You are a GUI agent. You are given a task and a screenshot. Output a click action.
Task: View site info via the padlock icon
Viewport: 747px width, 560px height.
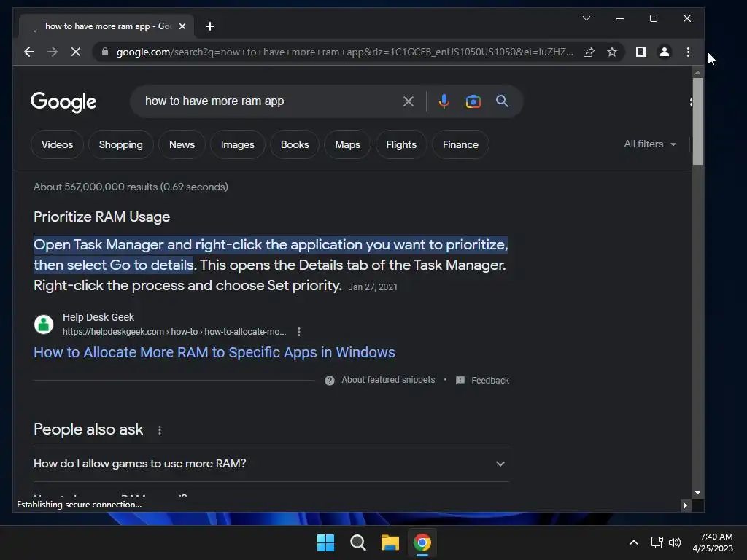pyautogui.click(x=105, y=52)
